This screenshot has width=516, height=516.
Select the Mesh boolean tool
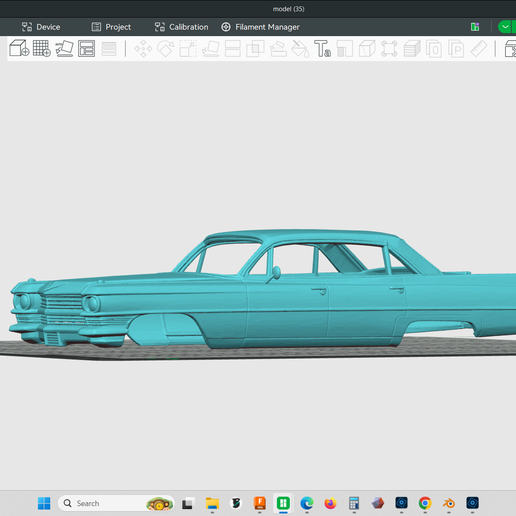coord(255,49)
